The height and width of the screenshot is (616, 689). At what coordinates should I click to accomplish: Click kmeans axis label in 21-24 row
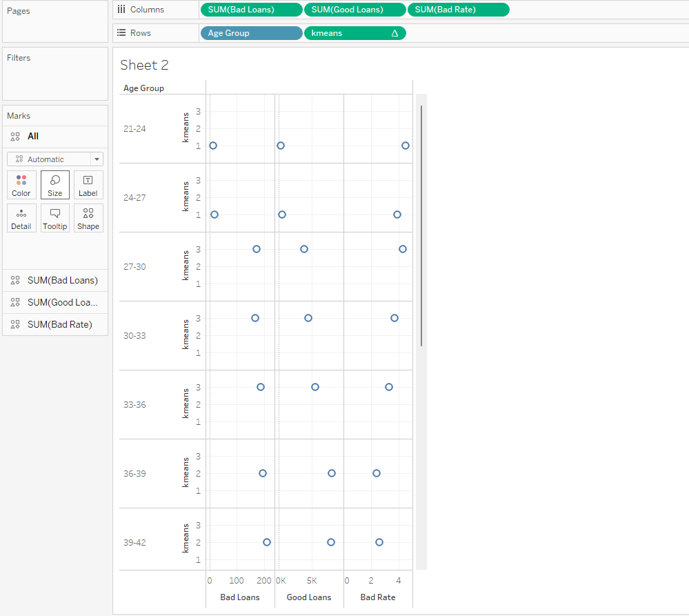click(x=186, y=128)
